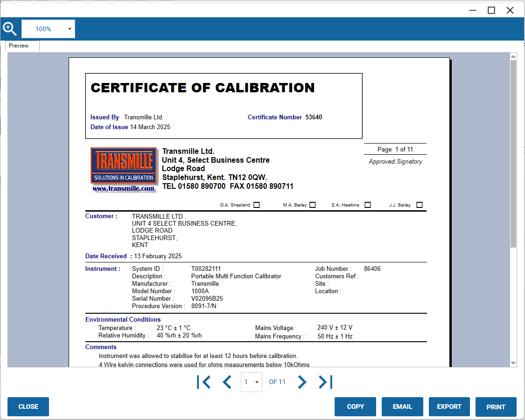Screen dimensions: 525x420
Task: Click the www.transmille.com link text
Action: coord(123,189)
